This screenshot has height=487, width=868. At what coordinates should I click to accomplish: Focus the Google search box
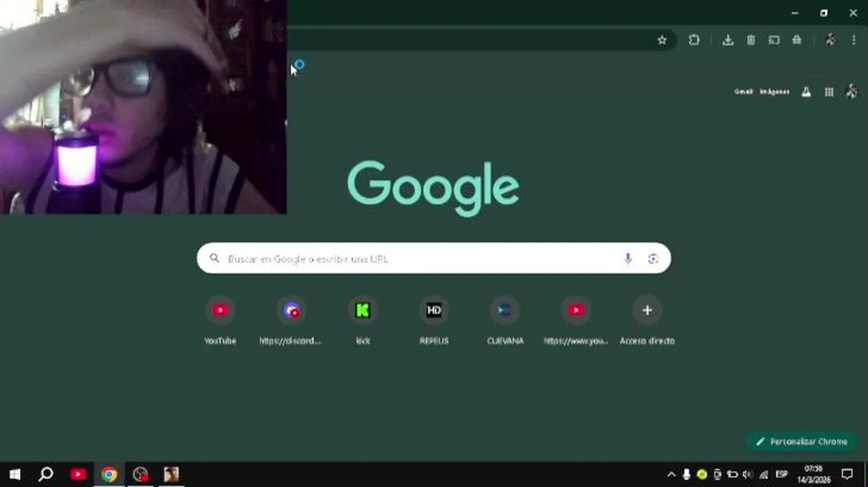pyautogui.click(x=433, y=258)
